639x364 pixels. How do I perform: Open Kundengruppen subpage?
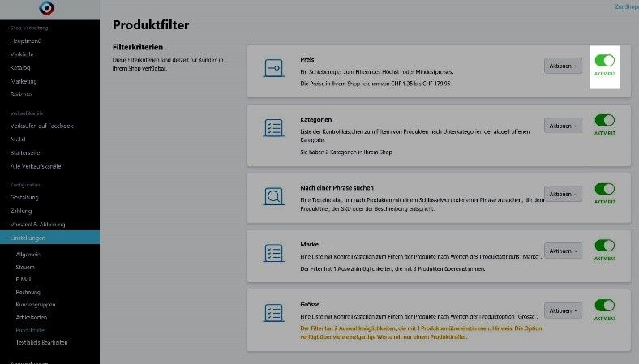tap(36, 305)
